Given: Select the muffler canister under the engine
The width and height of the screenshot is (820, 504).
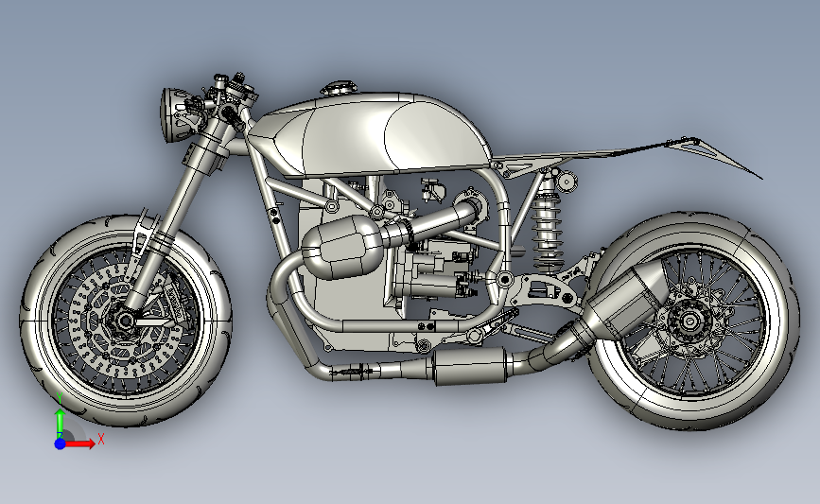Looking at the screenshot, I should point(470,367).
